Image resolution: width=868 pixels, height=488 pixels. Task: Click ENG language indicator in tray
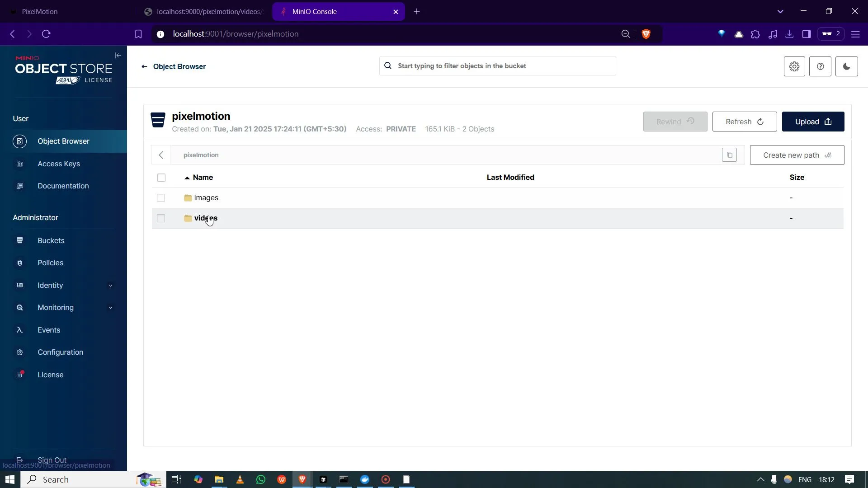click(805, 479)
